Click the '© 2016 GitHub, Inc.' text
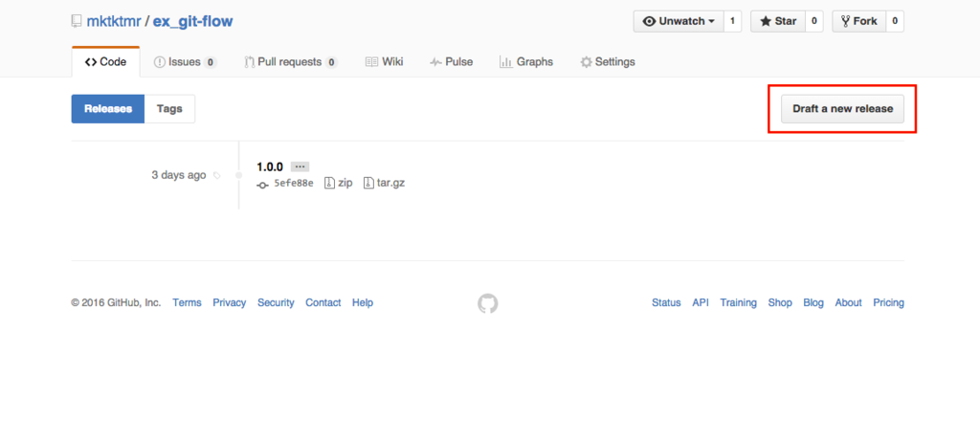 pos(116,302)
